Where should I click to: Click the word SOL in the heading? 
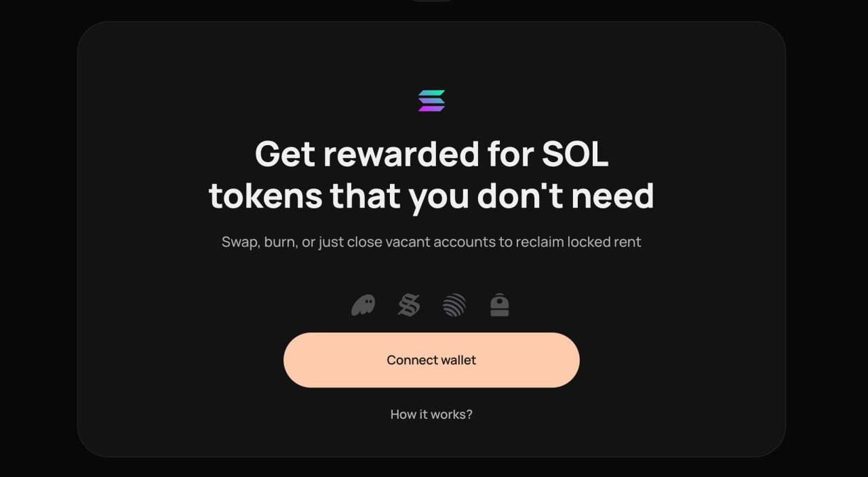[x=574, y=153]
